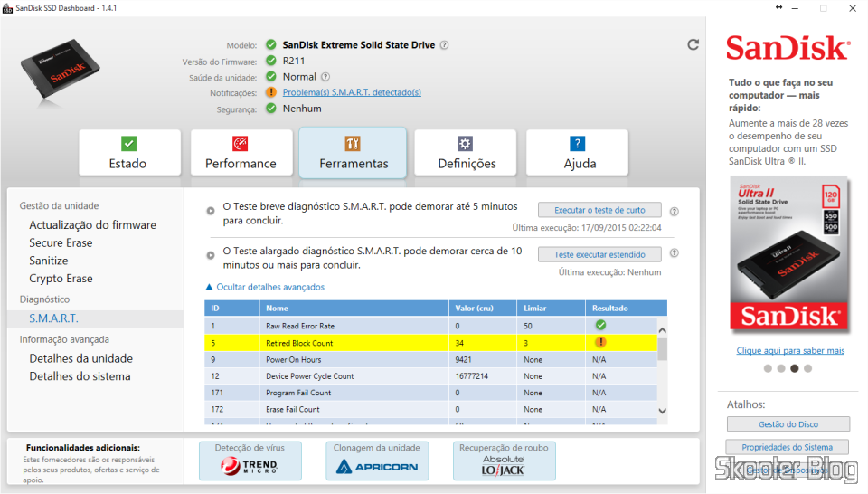The height and width of the screenshot is (494, 868).
Task: Click the help icon beside Teste executar estendido
Action: (675, 253)
